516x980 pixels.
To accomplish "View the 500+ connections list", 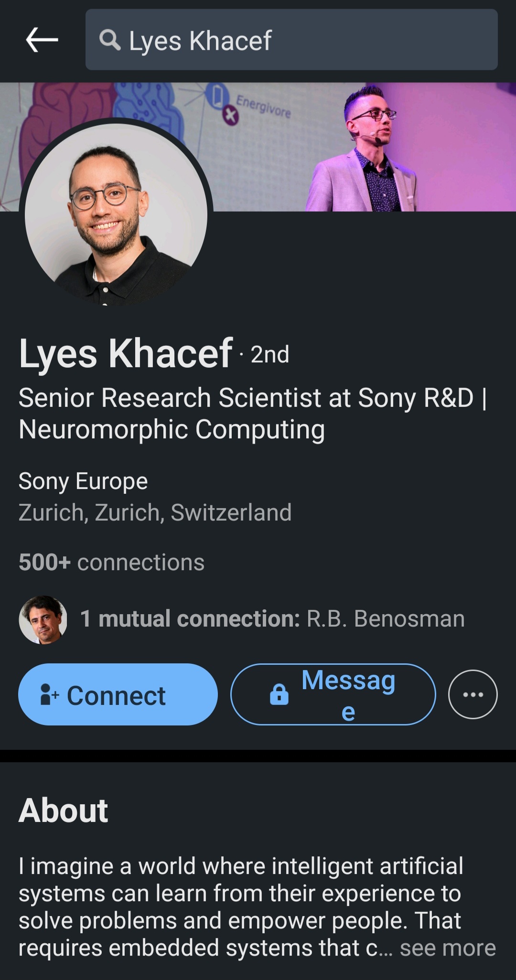I will coord(111,562).
